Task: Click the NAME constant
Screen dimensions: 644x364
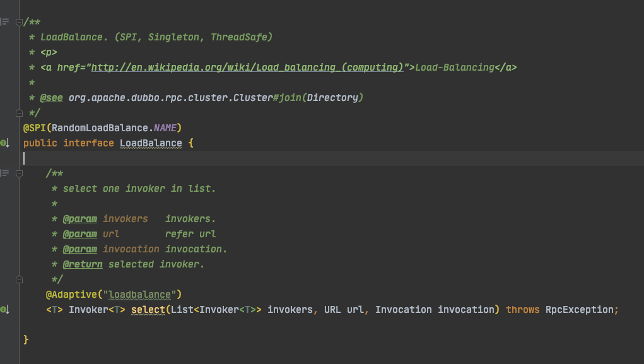Action: (x=165, y=128)
